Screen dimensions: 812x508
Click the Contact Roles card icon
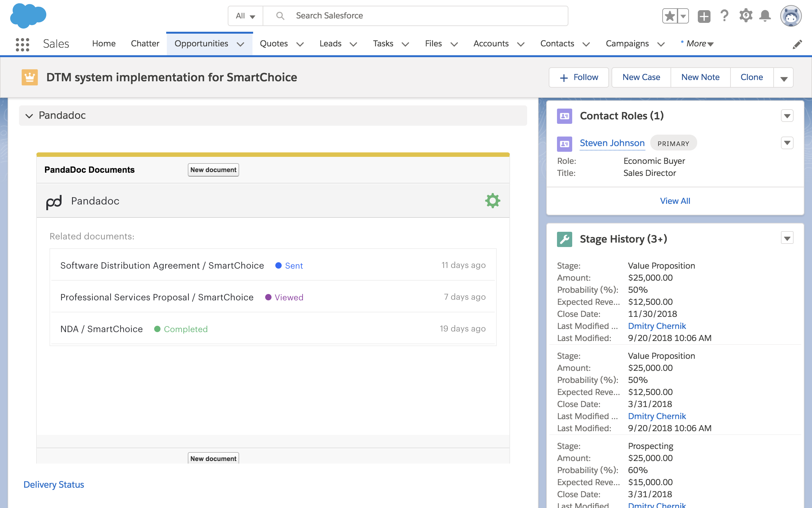pyautogui.click(x=564, y=116)
